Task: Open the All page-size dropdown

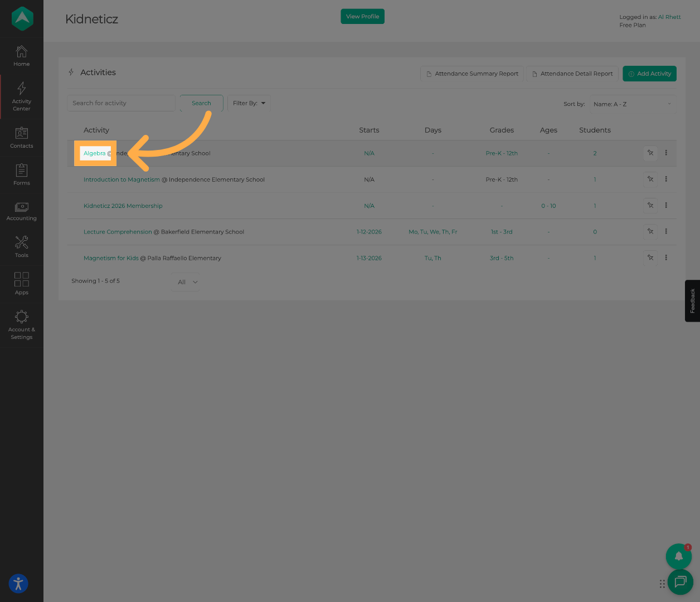Action: (x=187, y=282)
